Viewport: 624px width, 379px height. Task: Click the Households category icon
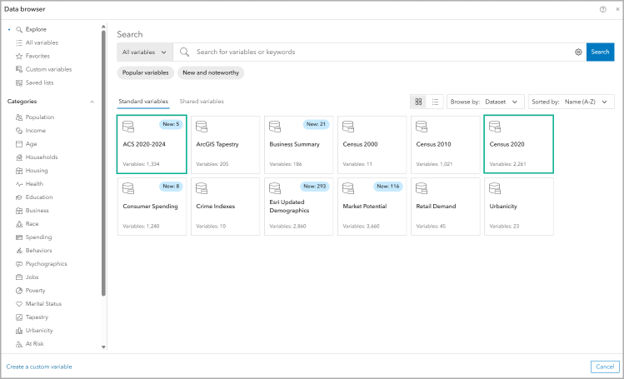[19, 157]
